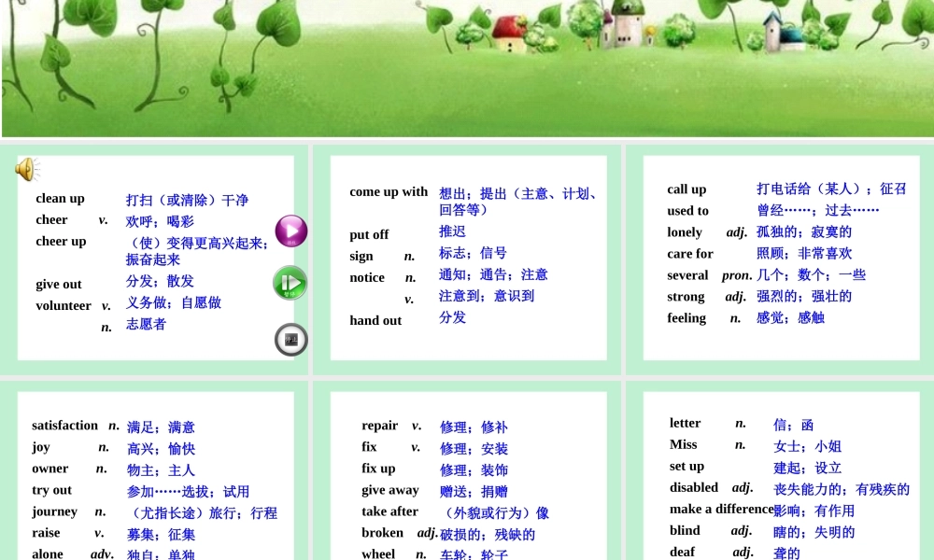Open the 'call up' vocabulary slide
934x560 pixels.
tap(781, 258)
